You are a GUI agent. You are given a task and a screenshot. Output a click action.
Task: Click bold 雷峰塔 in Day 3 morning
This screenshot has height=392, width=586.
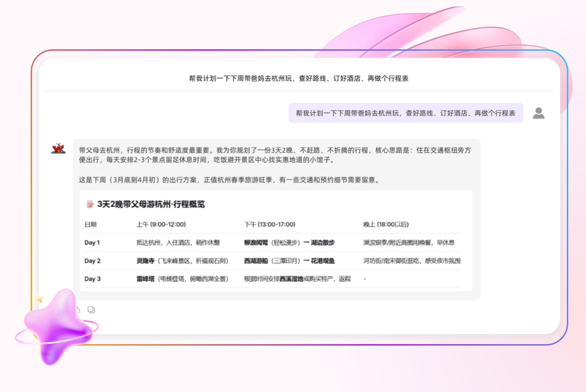click(144, 279)
